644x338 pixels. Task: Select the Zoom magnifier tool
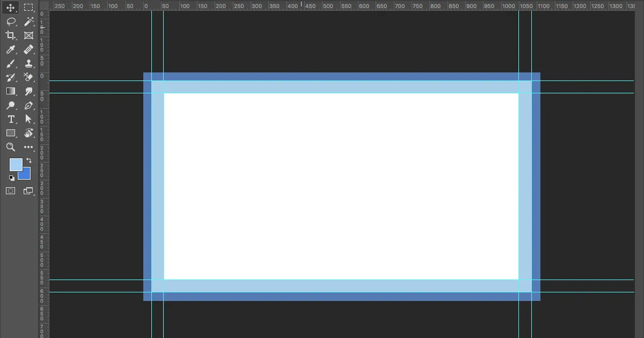tap(10, 147)
